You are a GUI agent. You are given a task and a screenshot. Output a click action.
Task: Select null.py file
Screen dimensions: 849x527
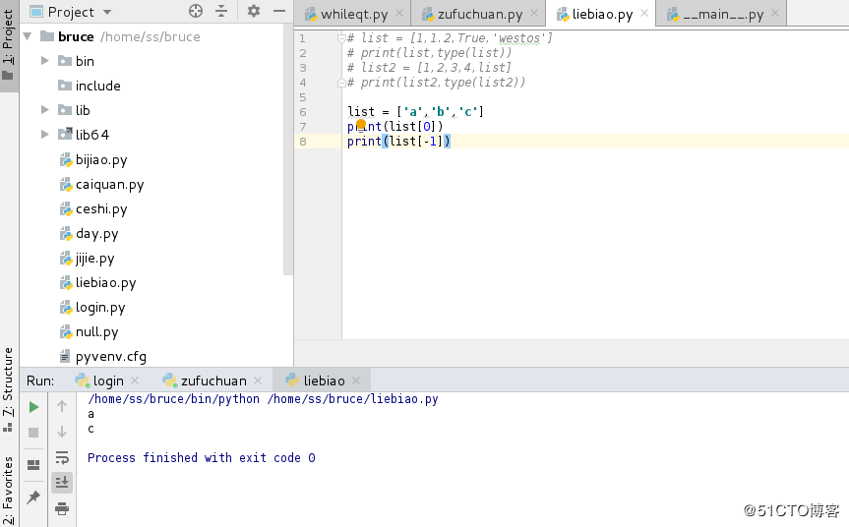click(x=89, y=332)
